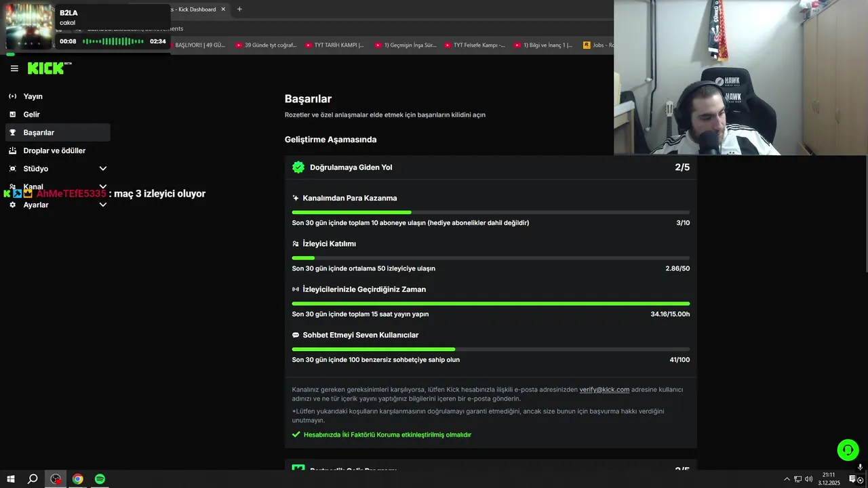Click the green verified badge icon
Viewport: 868px width, 488px height.
coord(298,167)
